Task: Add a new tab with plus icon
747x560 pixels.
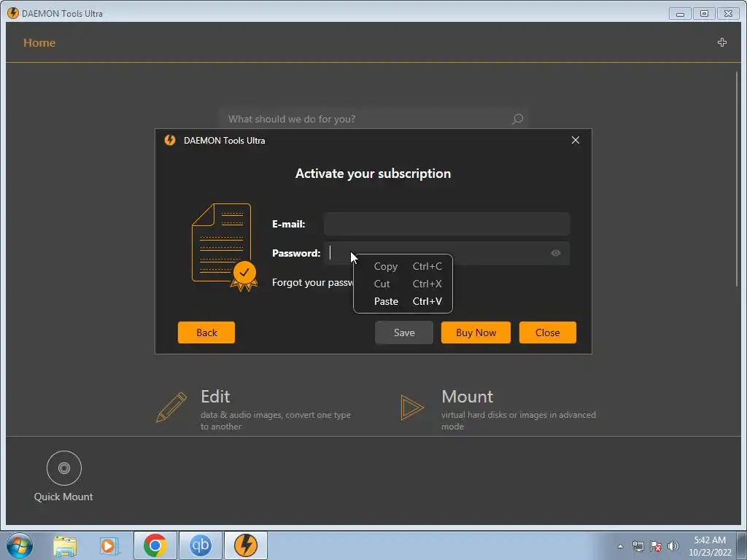Action: pos(721,42)
